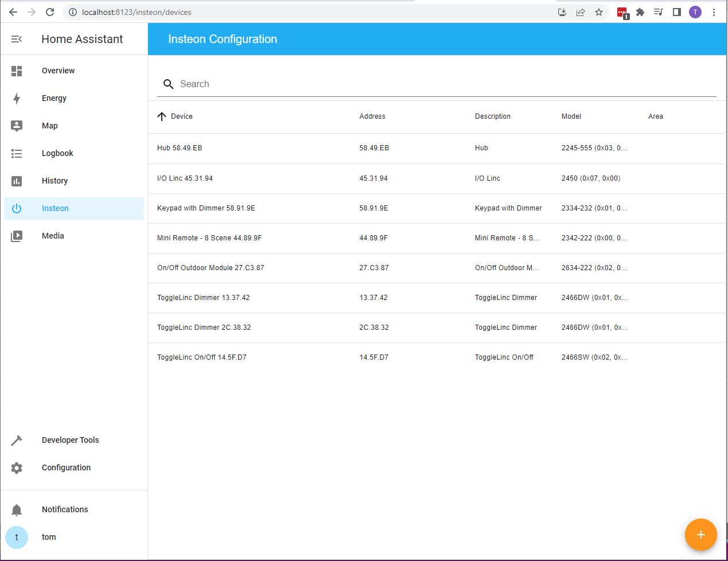Click the Chrome extensions puzzle icon
This screenshot has width=728, height=561.
[640, 11]
